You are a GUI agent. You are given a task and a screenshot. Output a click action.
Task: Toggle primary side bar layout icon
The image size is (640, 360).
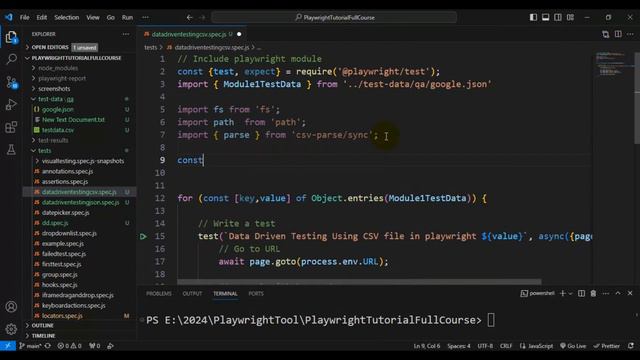pyautogui.click(x=533, y=18)
